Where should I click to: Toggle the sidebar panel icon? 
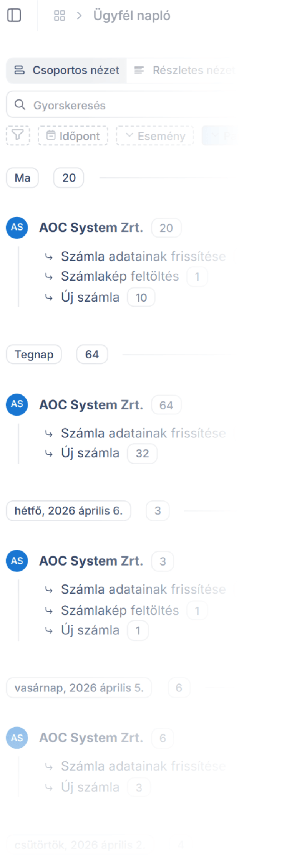(x=14, y=15)
